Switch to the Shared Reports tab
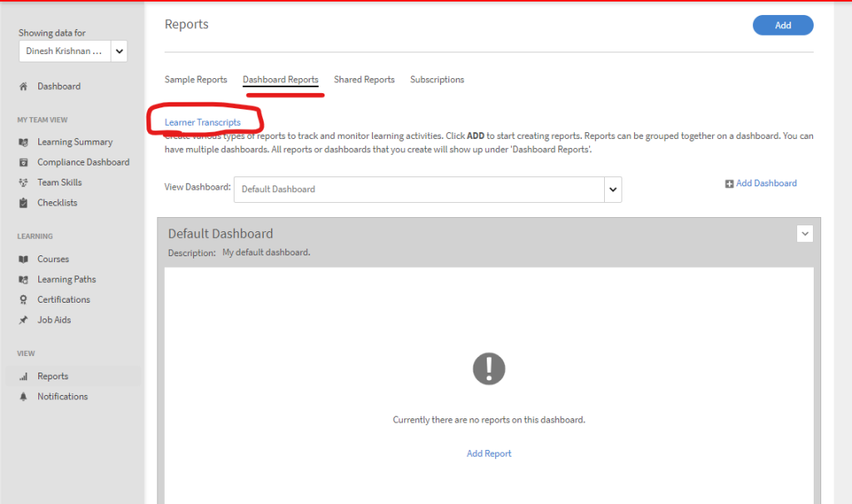Viewport: 852px width, 504px height. (x=364, y=80)
